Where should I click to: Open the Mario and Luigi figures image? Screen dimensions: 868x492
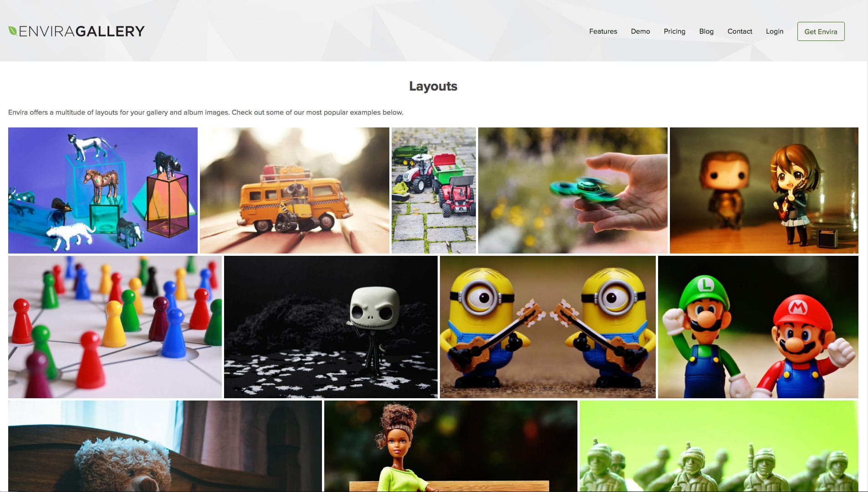click(758, 327)
